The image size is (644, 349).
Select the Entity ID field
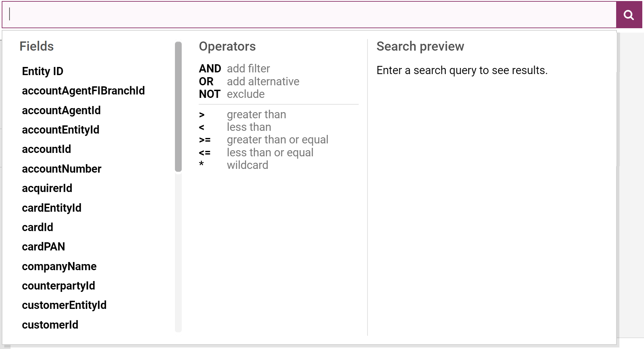click(x=43, y=71)
